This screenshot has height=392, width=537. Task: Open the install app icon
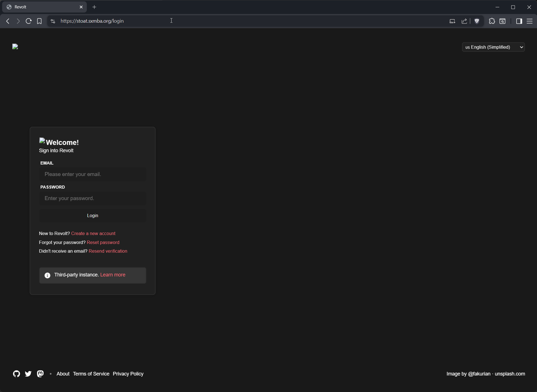coord(452,21)
